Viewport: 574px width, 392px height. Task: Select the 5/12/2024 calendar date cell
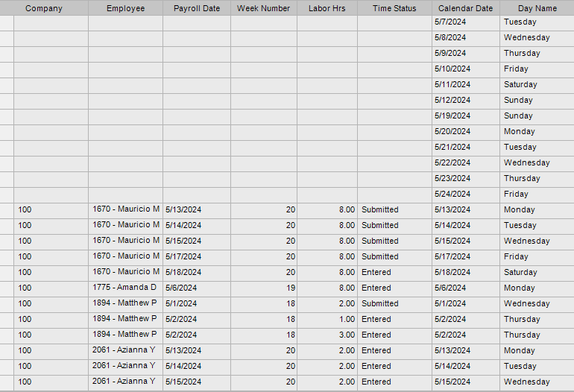click(466, 101)
